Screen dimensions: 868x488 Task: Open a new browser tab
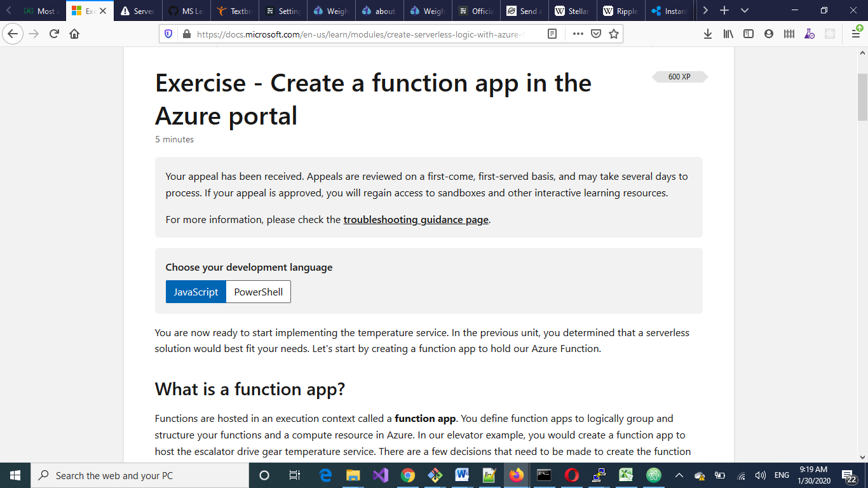pos(724,11)
